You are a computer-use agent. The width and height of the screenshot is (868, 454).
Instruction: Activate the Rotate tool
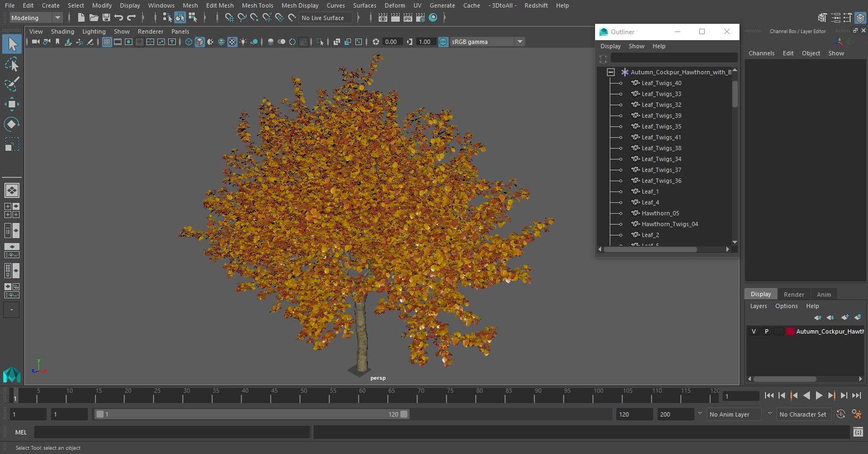click(x=12, y=124)
